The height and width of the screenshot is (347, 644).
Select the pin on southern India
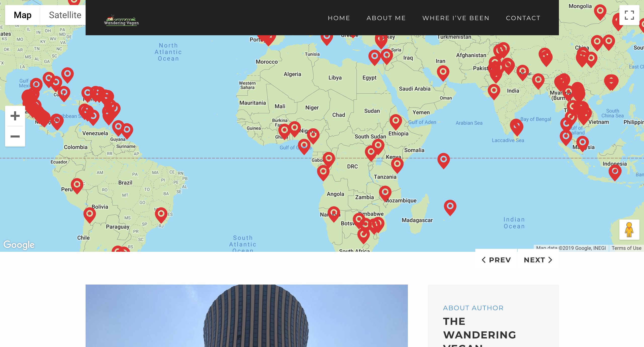tap(517, 127)
